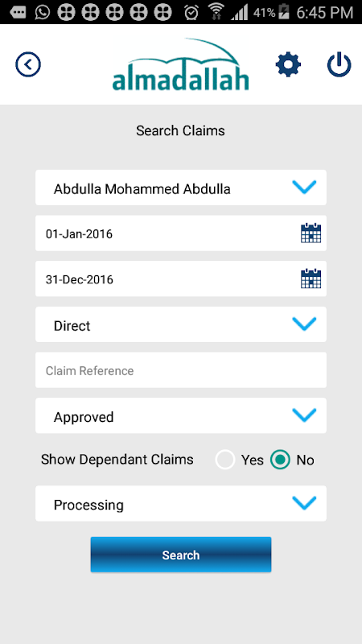This screenshot has width=362, height=644.
Task: Tap the Wi-Fi status icon
Action: point(216,12)
